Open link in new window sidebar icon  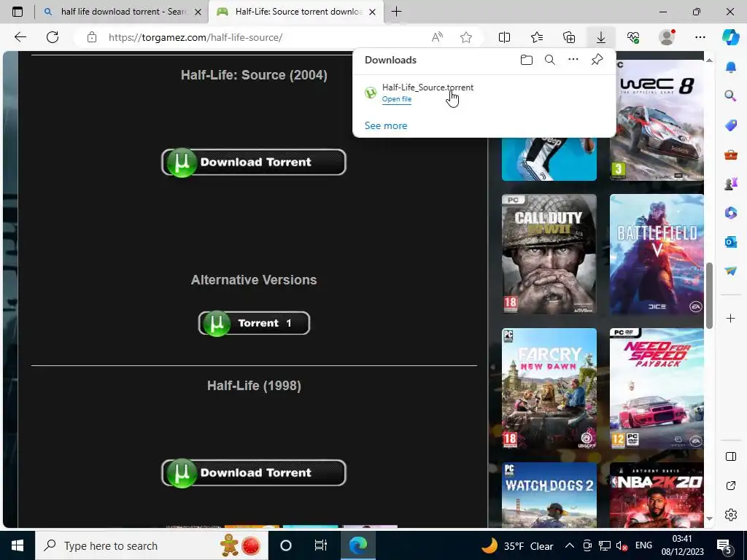[730, 486]
